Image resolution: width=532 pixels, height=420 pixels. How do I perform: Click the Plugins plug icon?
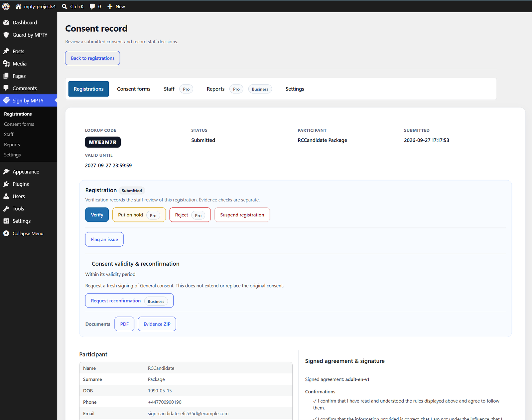click(x=6, y=184)
